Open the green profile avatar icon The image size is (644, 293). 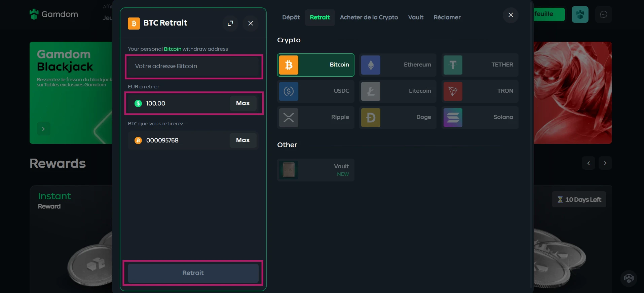tap(580, 14)
